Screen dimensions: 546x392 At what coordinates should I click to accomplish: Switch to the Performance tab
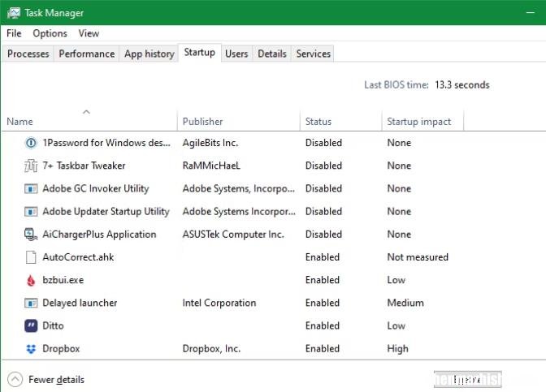(87, 54)
